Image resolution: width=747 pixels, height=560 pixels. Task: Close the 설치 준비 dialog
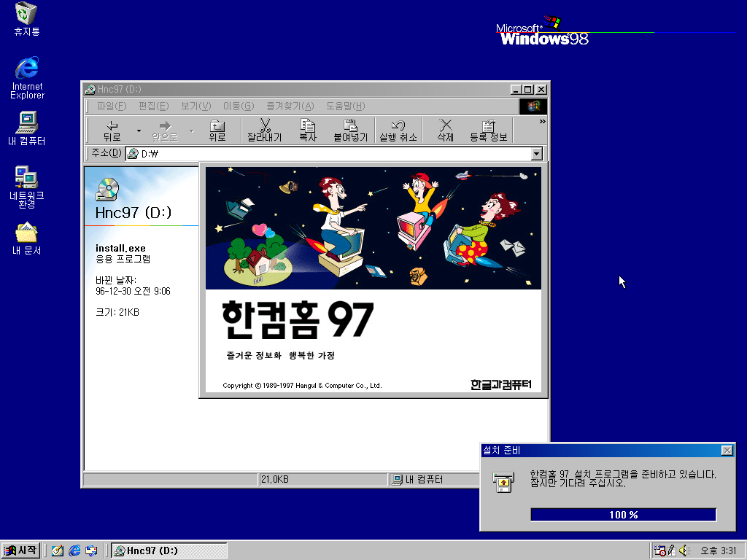pos(727,451)
